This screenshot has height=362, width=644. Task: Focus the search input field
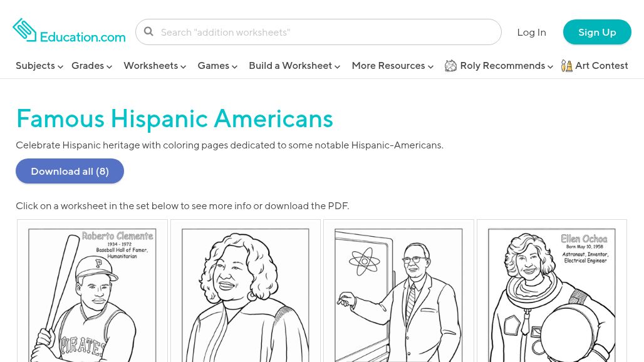pos(326,32)
